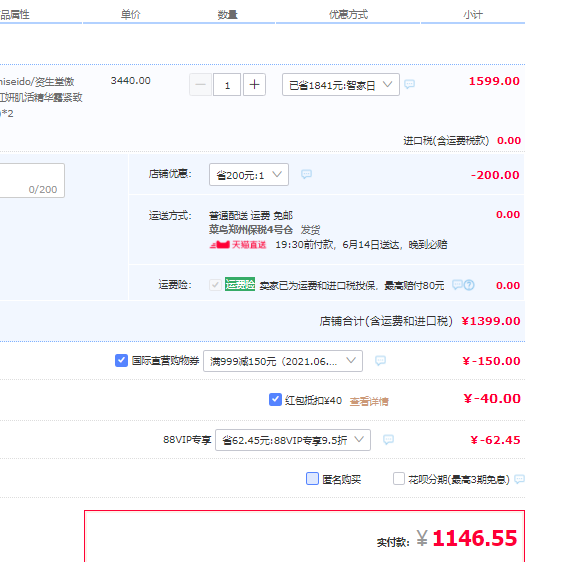Click the 小计 column header

coord(473,14)
